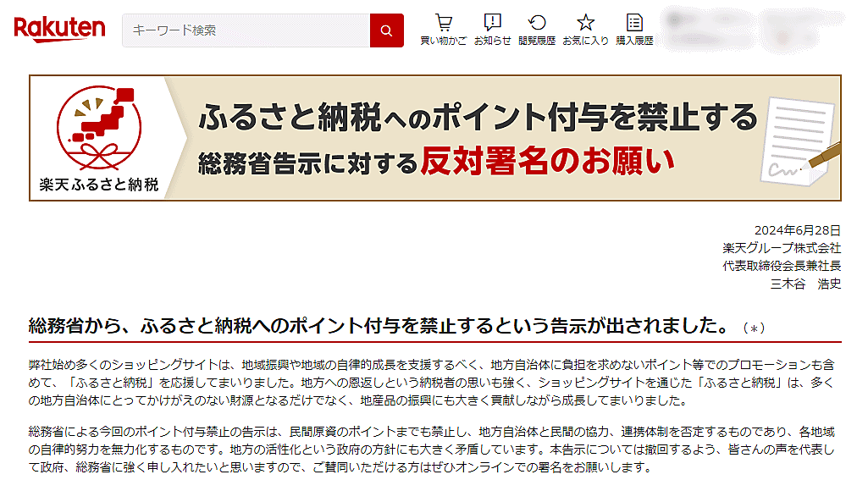This screenshot has width=868, height=480.
Task: Click the Rakuten logo
Action: [59, 30]
